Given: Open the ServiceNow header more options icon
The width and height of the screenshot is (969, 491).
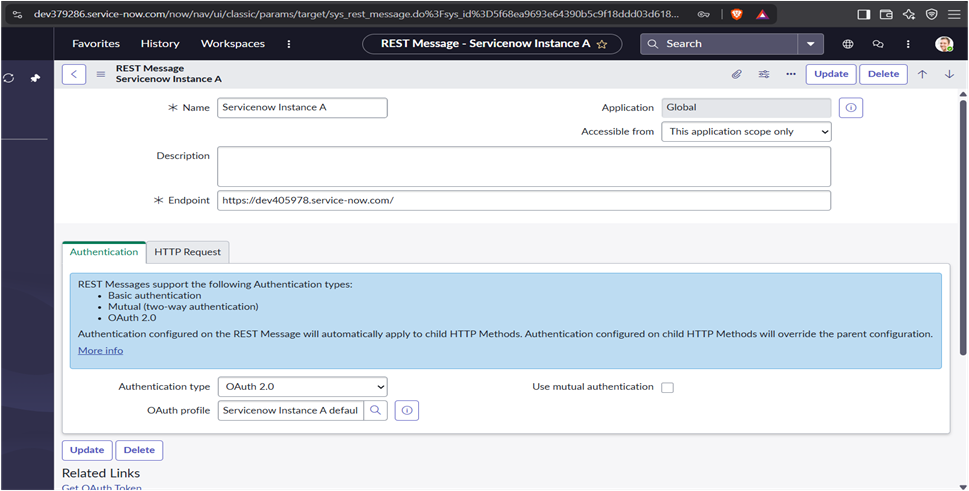Looking at the screenshot, I should (x=908, y=44).
